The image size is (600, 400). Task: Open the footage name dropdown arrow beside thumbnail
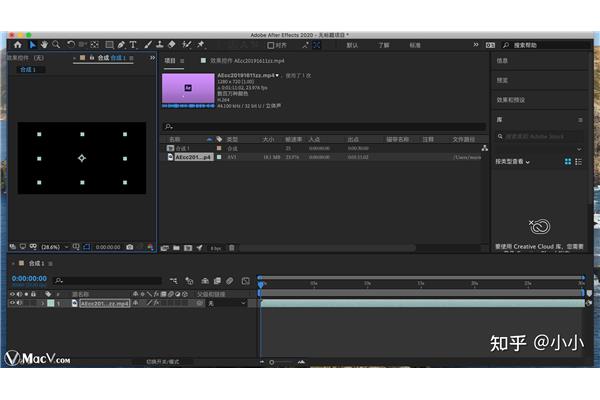coord(277,76)
